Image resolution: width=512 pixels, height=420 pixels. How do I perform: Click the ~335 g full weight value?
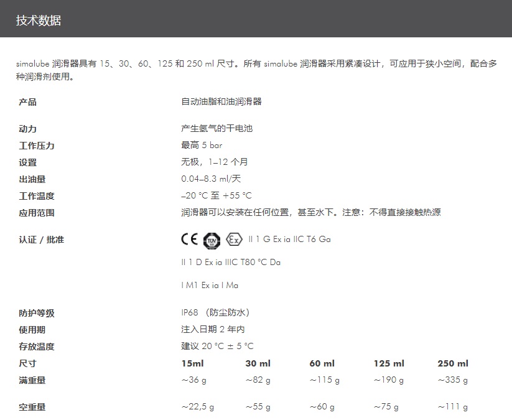[x=452, y=380]
